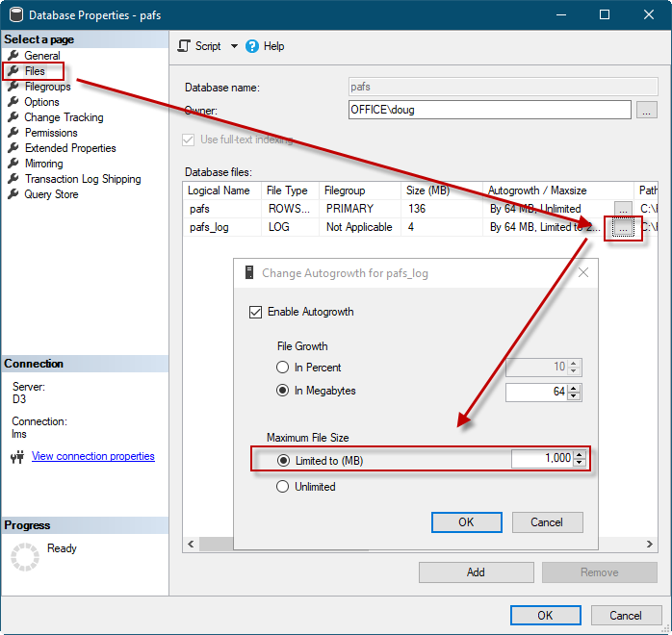Open the Script dropdown arrow
Image resolution: width=672 pixels, height=635 pixels.
coord(234,46)
